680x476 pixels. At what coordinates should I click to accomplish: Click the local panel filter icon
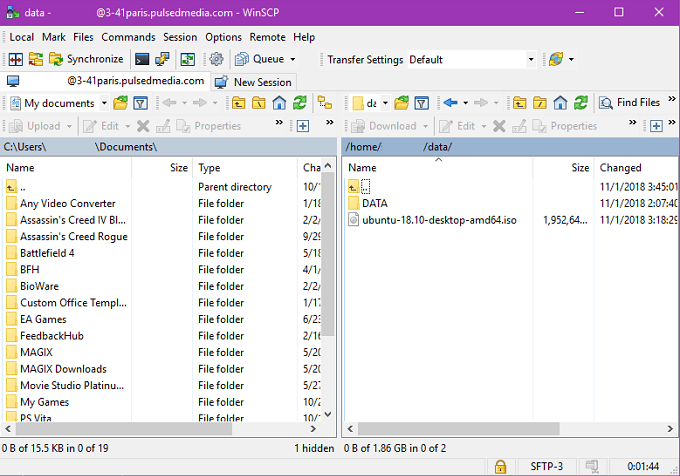point(141,103)
